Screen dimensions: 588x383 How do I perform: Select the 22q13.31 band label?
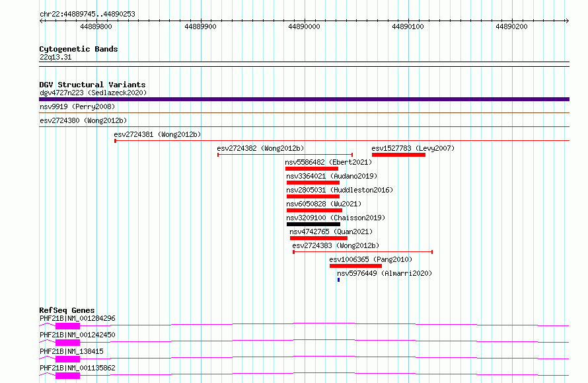pyautogui.click(x=55, y=57)
